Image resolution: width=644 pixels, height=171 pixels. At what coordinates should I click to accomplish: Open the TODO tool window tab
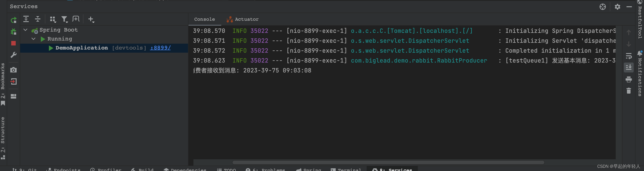tap(226, 169)
